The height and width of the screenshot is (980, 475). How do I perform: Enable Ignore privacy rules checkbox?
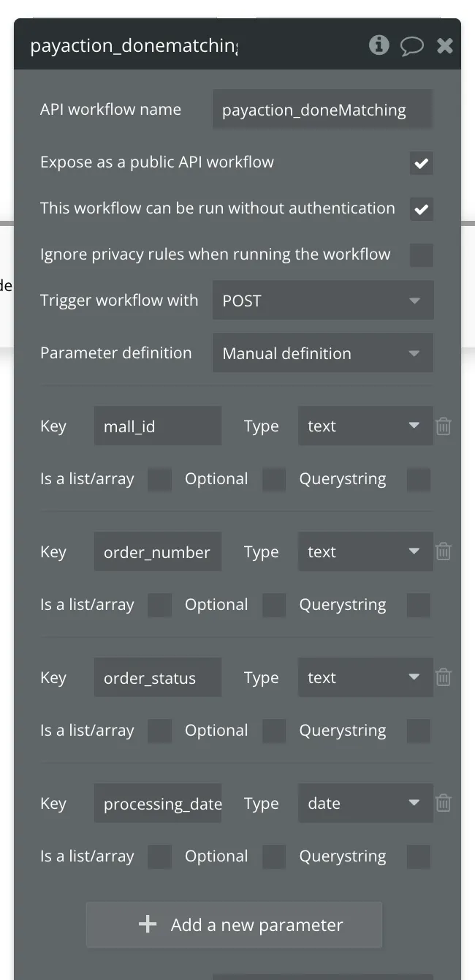click(x=421, y=255)
